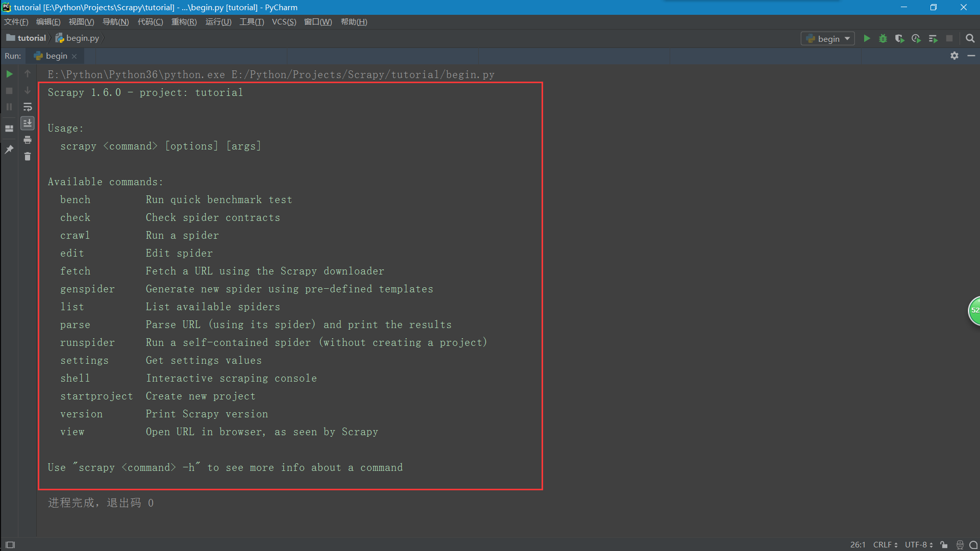Screen dimensions: 980x551
Task: Open the 帮助(H) menu
Action: pos(354,21)
